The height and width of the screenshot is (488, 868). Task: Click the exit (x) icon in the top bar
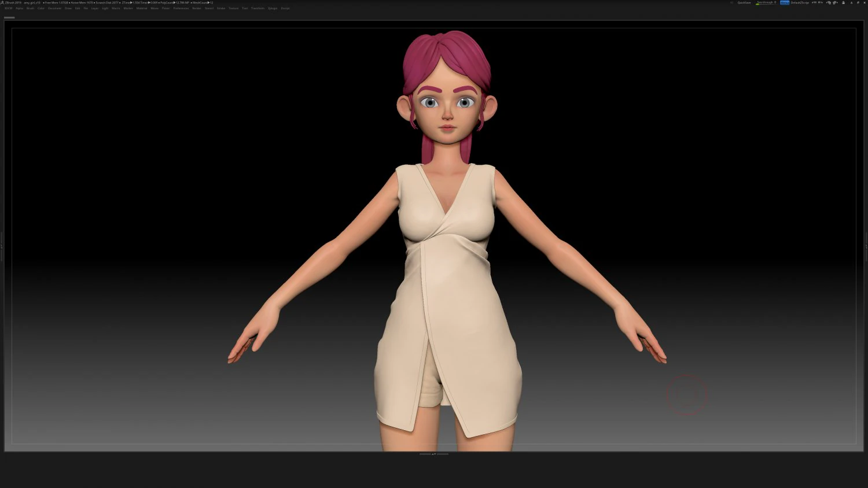(x=865, y=2)
